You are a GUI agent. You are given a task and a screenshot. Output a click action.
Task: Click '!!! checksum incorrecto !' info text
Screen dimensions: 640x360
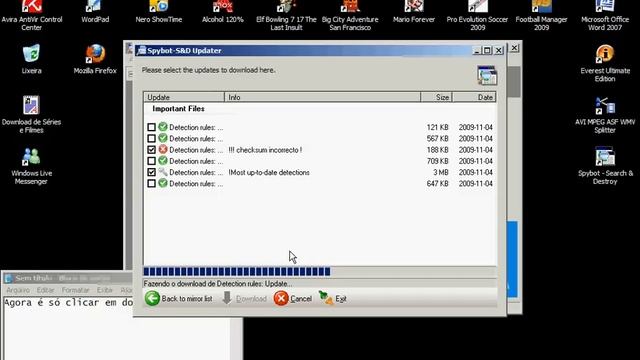(265, 150)
